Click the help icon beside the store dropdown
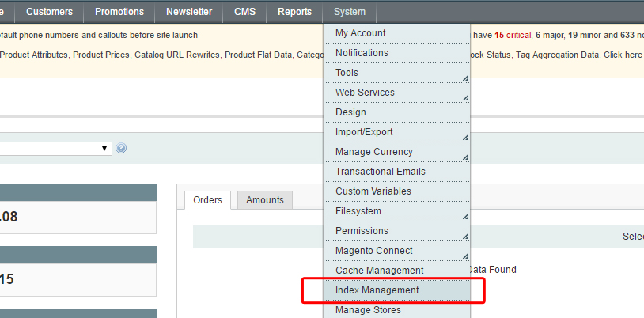Viewport: 644px width, 318px height. tap(121, 148)
